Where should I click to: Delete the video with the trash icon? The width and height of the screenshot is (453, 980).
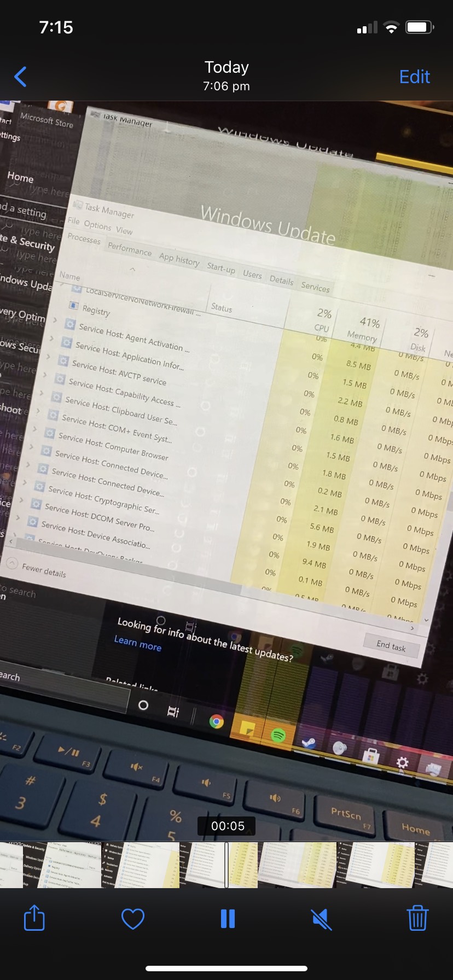[417, 918]
